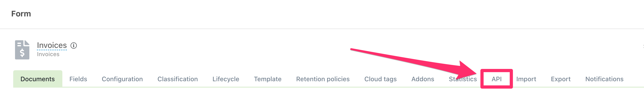
Task: Go to the Import tab
Action: coord(526,79)
